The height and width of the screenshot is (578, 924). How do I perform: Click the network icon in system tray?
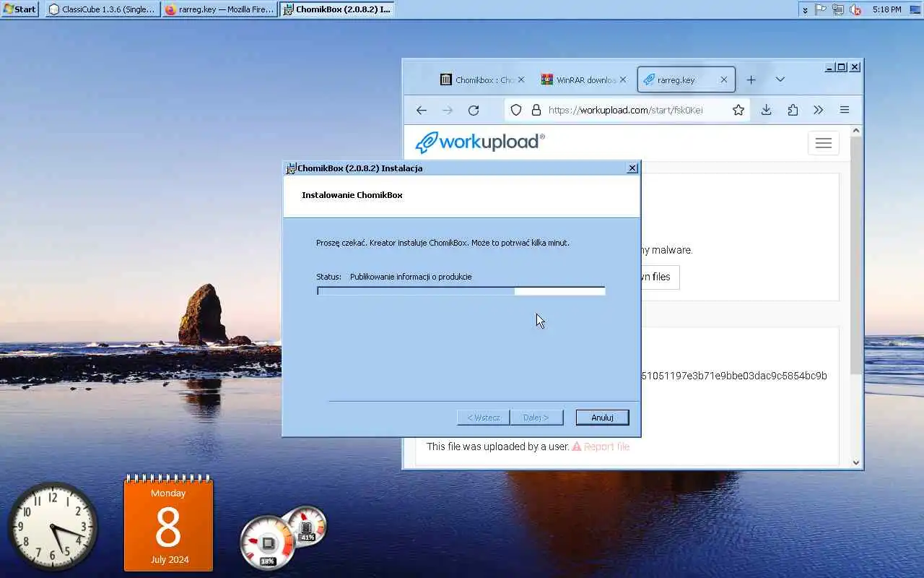tap(838, 9)
